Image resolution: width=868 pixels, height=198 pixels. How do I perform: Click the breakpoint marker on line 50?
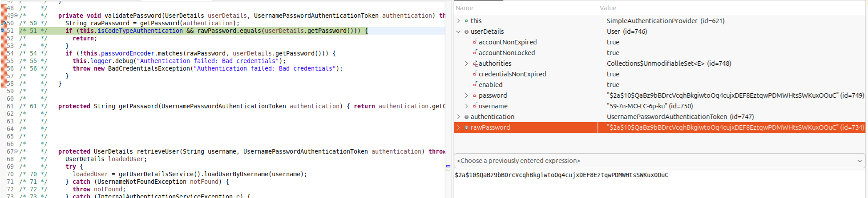click(4, 23)
